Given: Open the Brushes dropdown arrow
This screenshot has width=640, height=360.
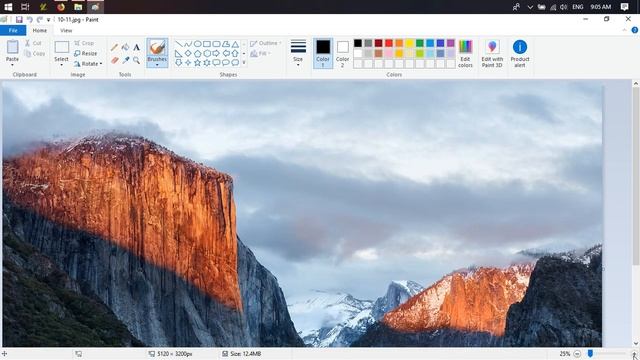Looking at the screenshot, I should pos(157,64).
